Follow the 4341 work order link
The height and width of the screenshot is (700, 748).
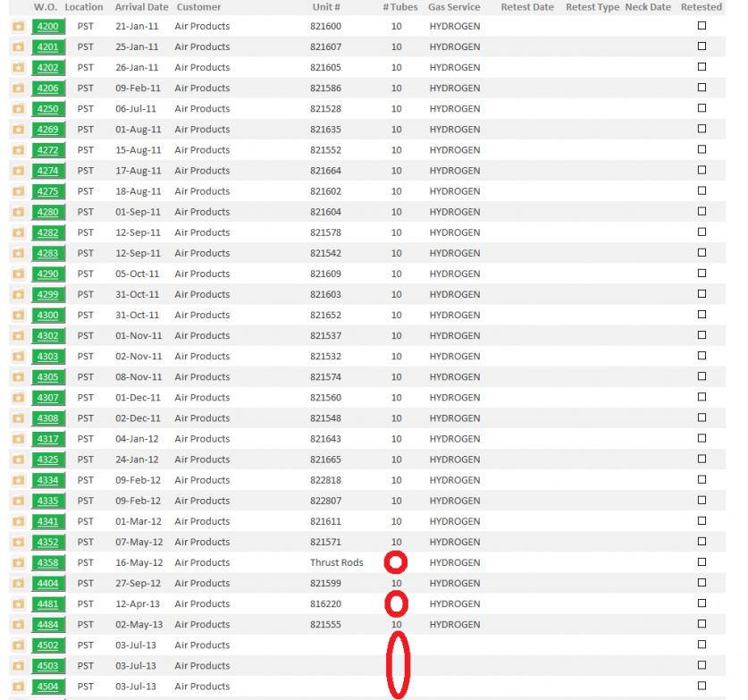click(48, 521)
